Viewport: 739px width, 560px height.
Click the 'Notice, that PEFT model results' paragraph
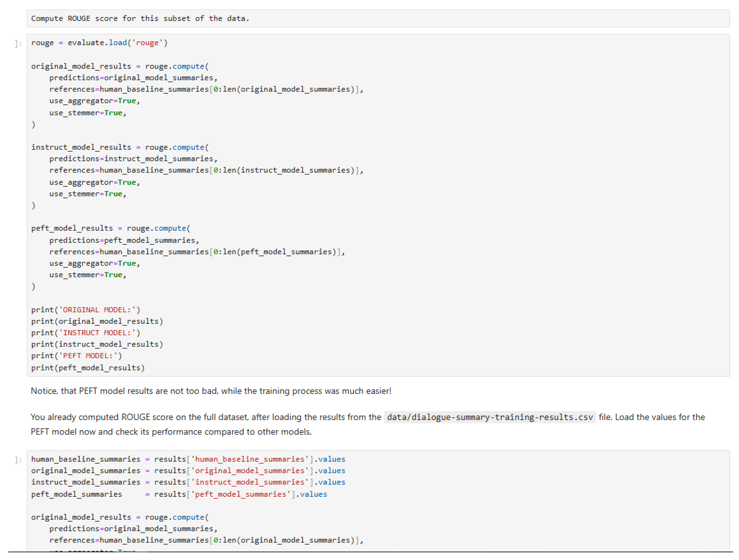click(x=210, y=391)
